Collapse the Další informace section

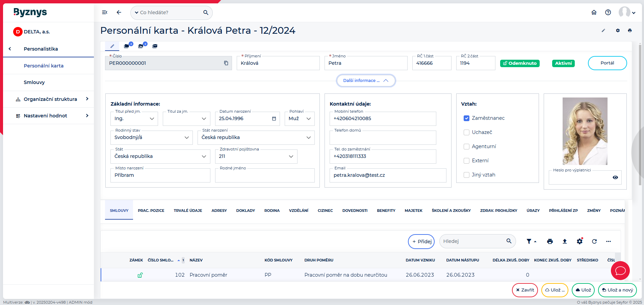(x=366, y=81)
